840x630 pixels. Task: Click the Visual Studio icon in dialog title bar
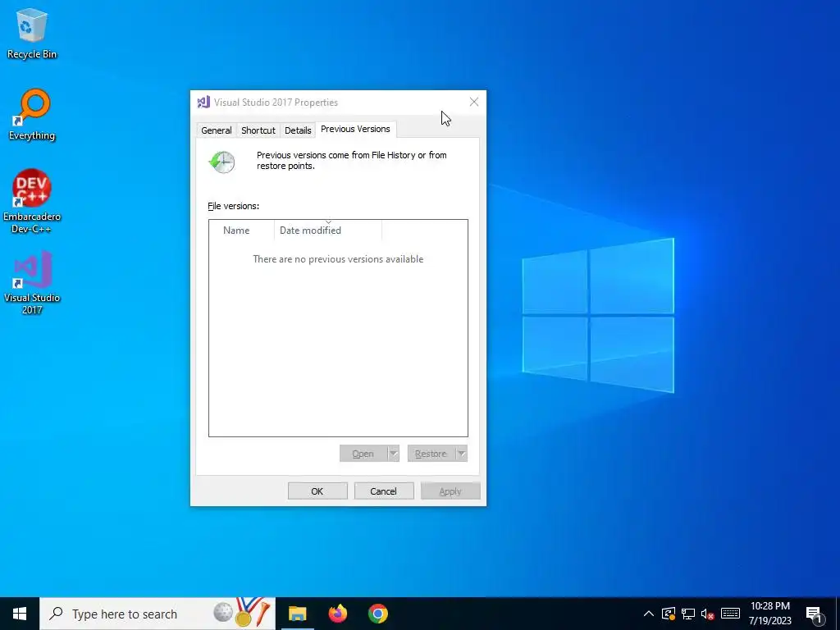pos(203,102)
